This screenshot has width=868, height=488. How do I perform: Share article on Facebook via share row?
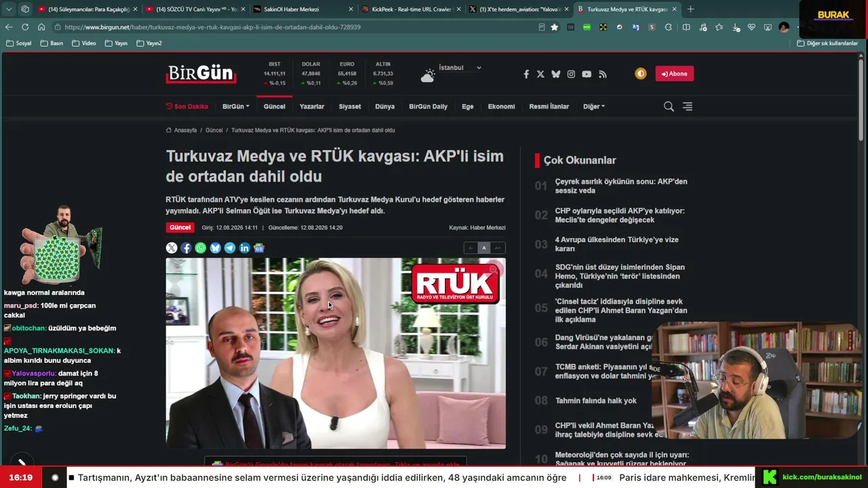(186, 248)
